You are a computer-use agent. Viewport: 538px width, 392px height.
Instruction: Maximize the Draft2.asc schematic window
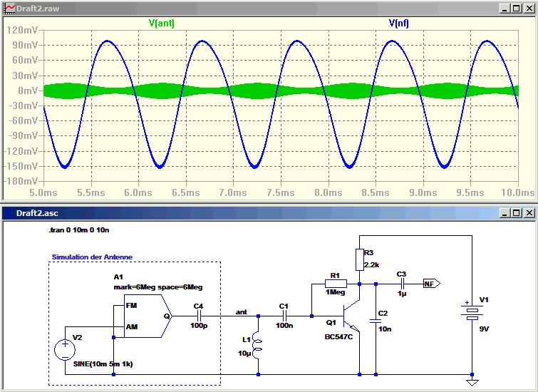[517, 213]
